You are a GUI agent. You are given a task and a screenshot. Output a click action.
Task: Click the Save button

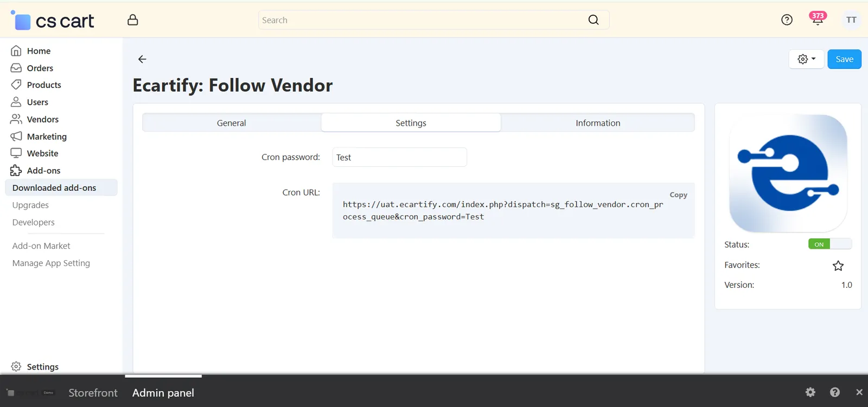pyautogui.click(x=845, y=59)
